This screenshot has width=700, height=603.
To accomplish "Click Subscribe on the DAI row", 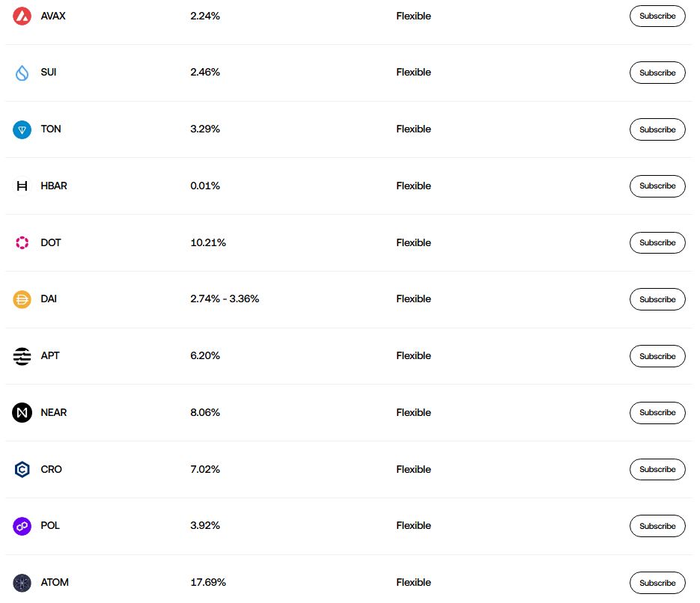I will (657, 299).
